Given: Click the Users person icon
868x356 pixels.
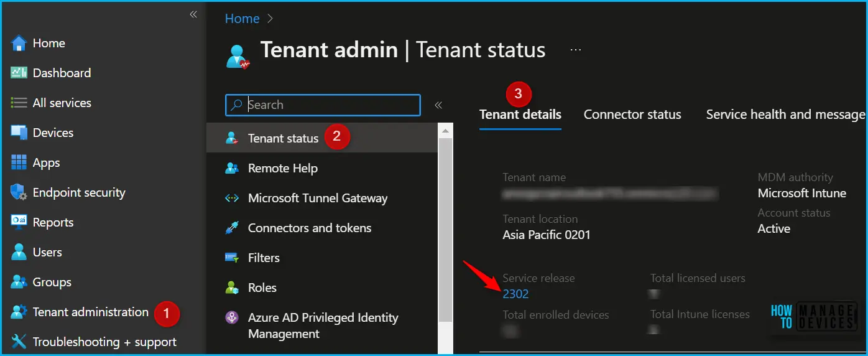Looking at the screenshot, I should 19,252.
